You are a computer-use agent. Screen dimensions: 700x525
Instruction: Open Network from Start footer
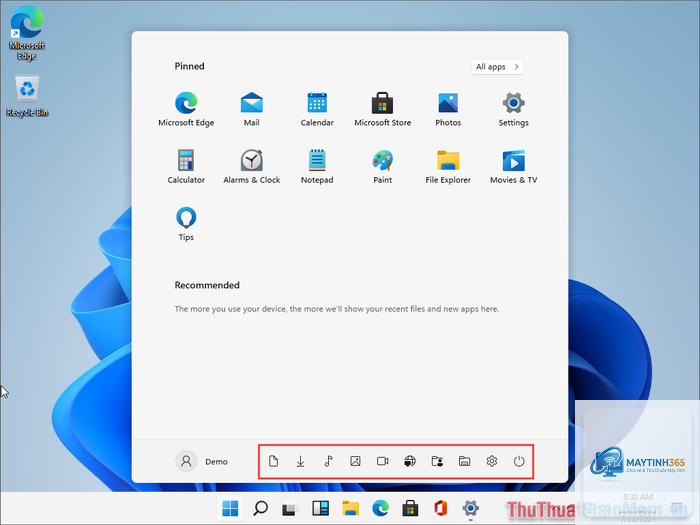click(410, 461)
